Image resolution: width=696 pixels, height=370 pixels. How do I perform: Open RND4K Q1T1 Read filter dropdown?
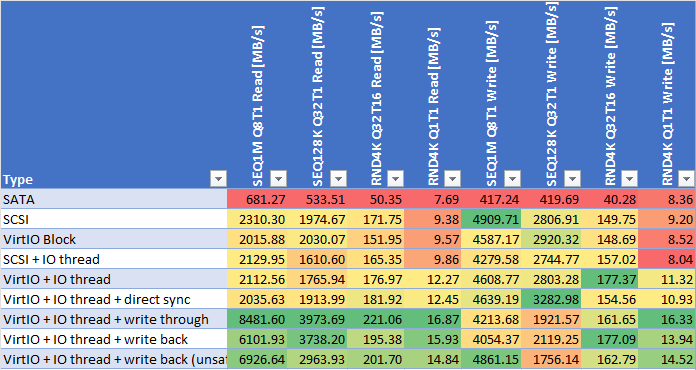tap(453, 179)
